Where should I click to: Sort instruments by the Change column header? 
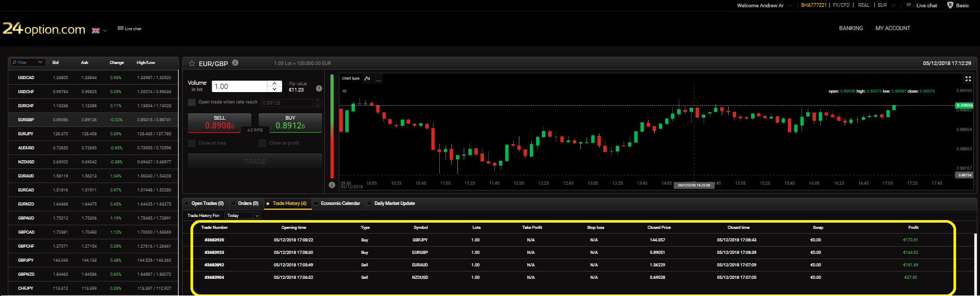[x=117, y=62]
